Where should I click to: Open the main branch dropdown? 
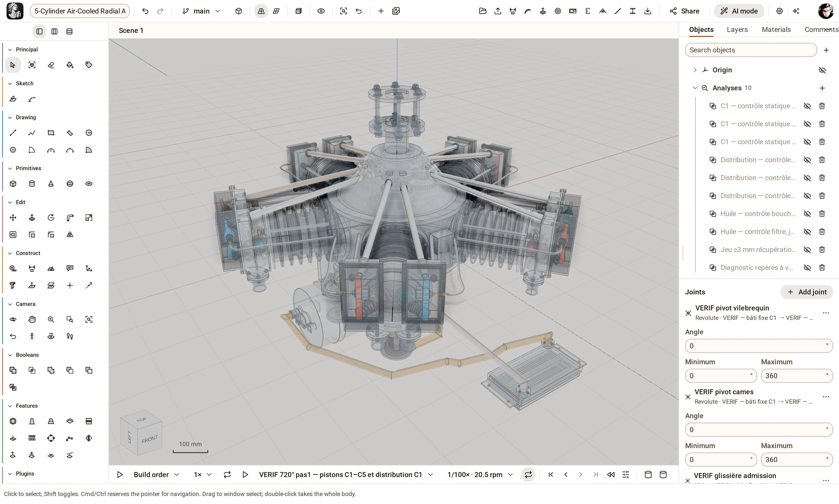point(202,11)
